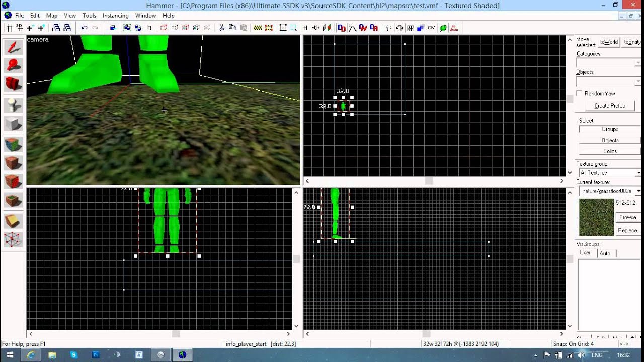Viewport: 644px width, 362px height.
Task: Toggle the Random Yaw checkbox
Action: (x=579, y=93)
